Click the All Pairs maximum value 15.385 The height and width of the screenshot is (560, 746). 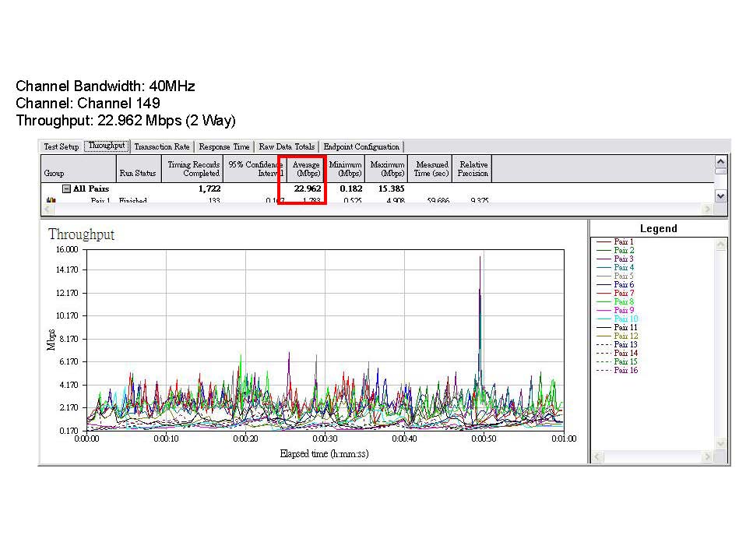[391, 189]
